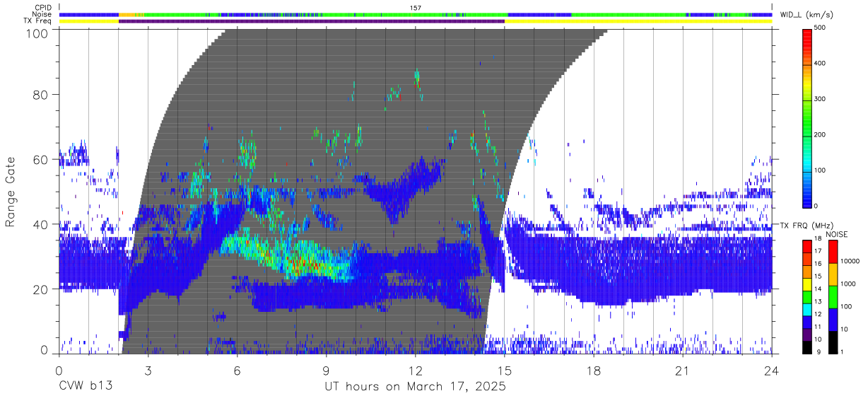Click the '12' tick on the UT hours axis

click(x=415, y=371)
